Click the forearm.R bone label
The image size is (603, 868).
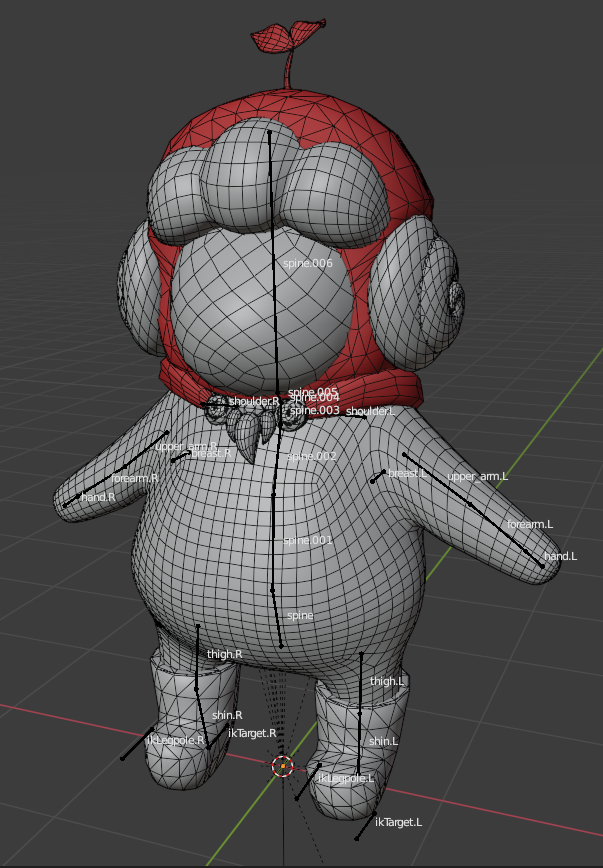tap(135, 478)
